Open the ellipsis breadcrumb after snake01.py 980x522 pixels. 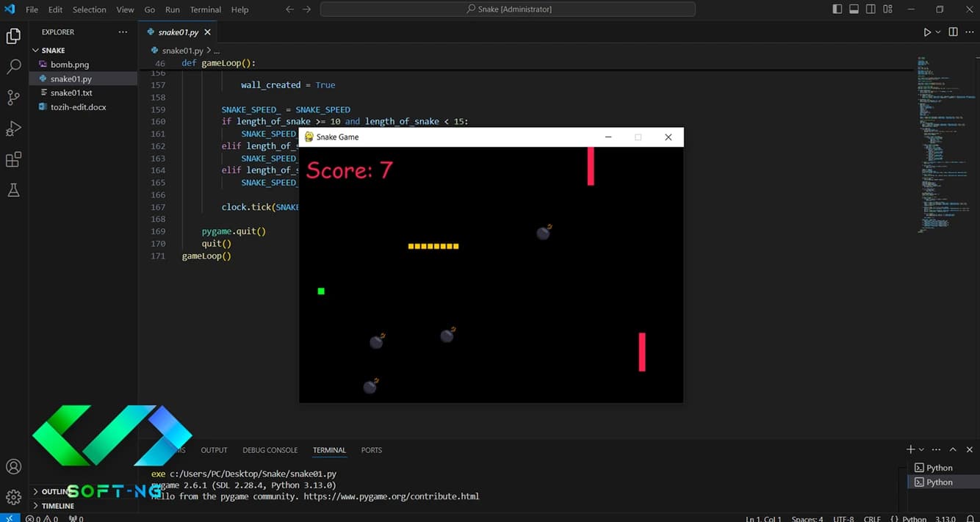(217, 51)
